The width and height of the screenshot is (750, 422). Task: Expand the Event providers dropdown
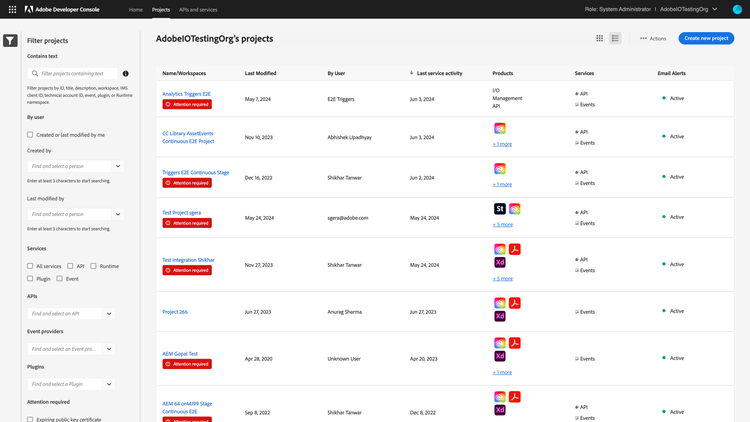(109, 349)
